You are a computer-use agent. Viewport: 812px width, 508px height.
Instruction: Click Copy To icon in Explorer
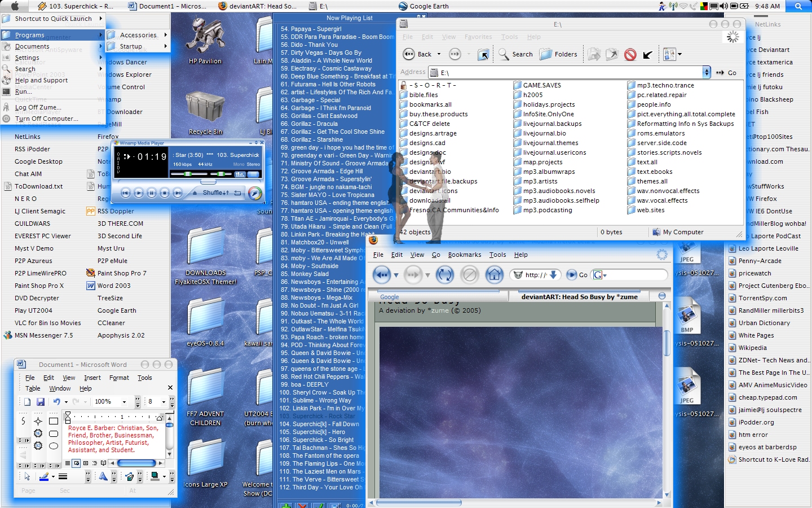pyautogui.click(x=612, y=54)
